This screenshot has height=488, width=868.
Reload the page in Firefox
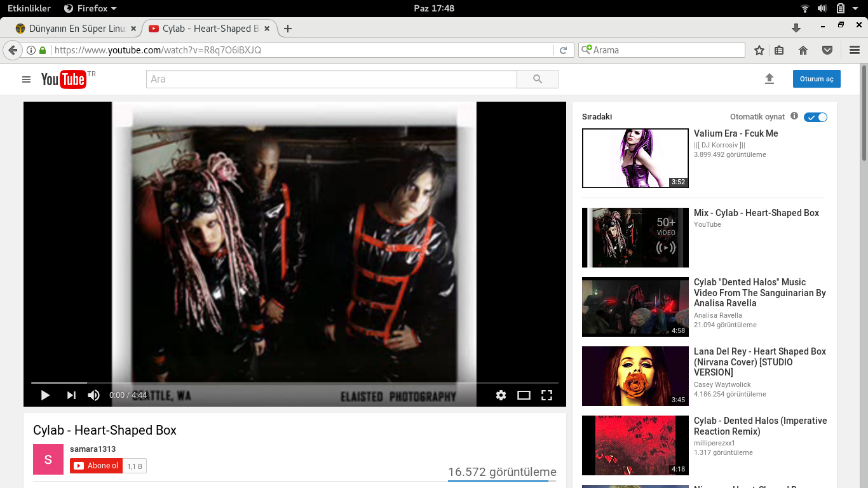(563, 50)
